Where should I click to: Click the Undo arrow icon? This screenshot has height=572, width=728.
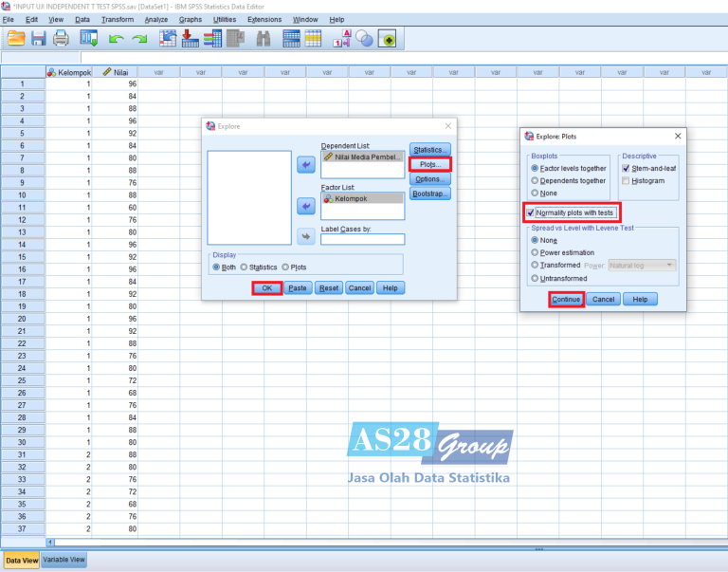(116, 39)
